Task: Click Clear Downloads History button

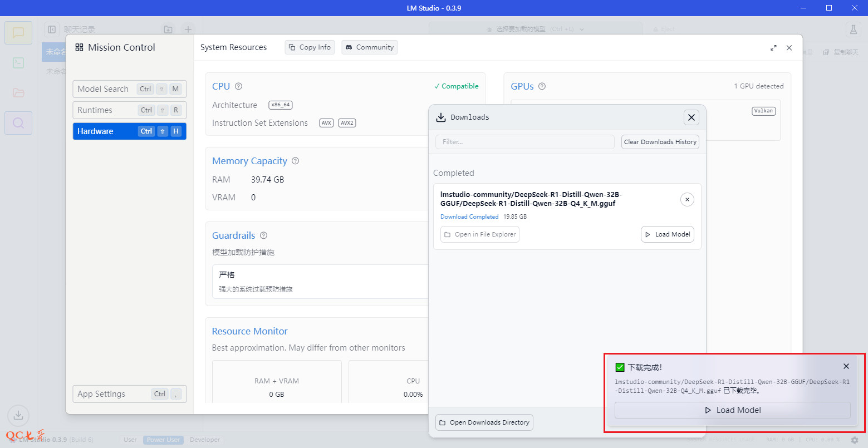Action: click(660, 142)
